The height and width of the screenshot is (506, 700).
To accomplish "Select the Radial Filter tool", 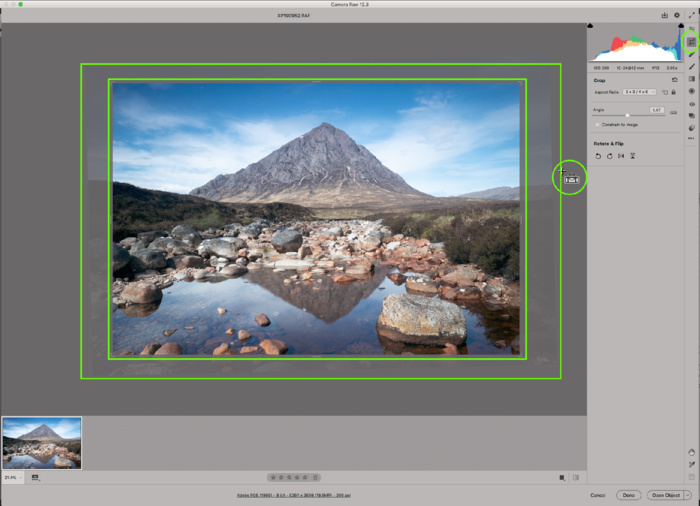I will click(x=691, y=91).
